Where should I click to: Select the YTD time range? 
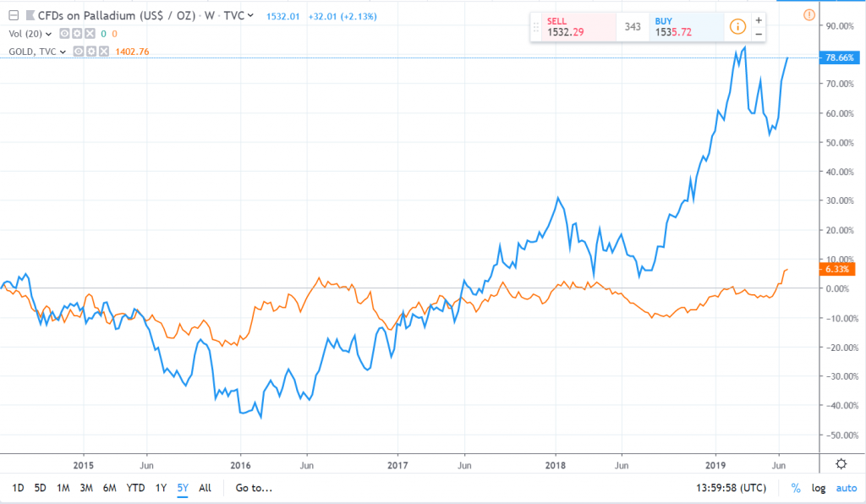tap(135, 488)
